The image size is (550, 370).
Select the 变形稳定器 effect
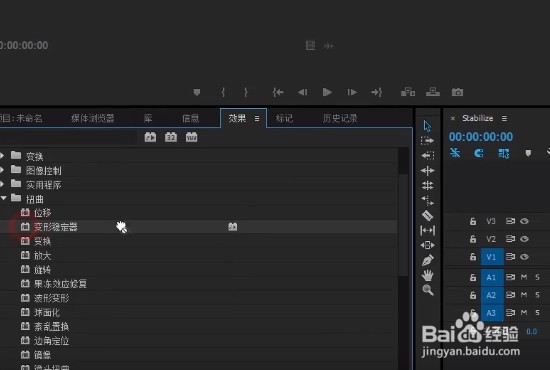[x=56, y=227]
